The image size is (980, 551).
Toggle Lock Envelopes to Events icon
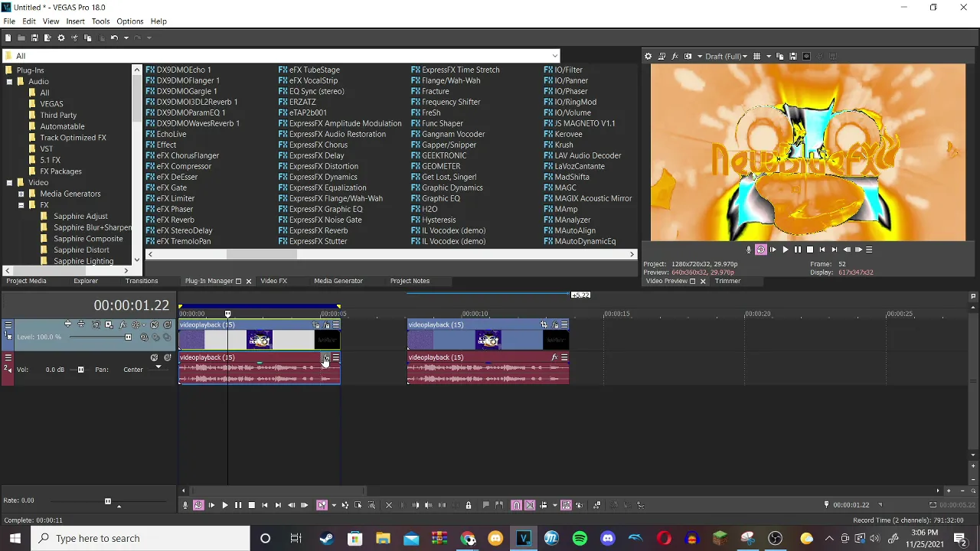pos(566,505)
